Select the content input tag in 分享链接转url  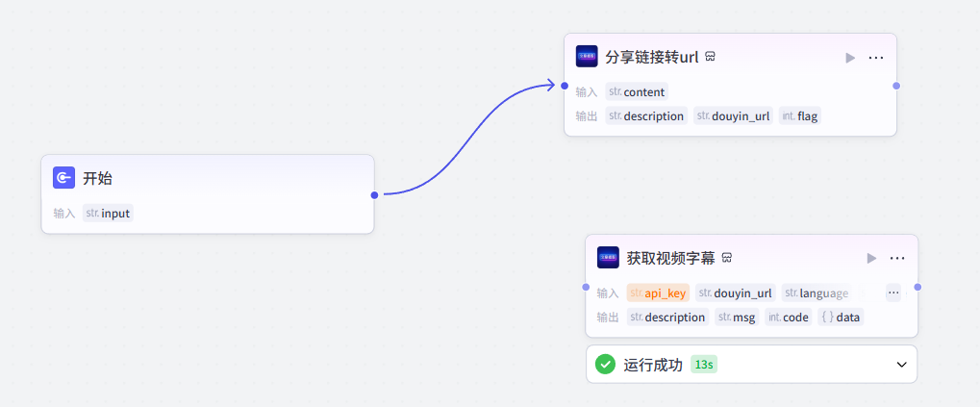click(x=636, y=92)
